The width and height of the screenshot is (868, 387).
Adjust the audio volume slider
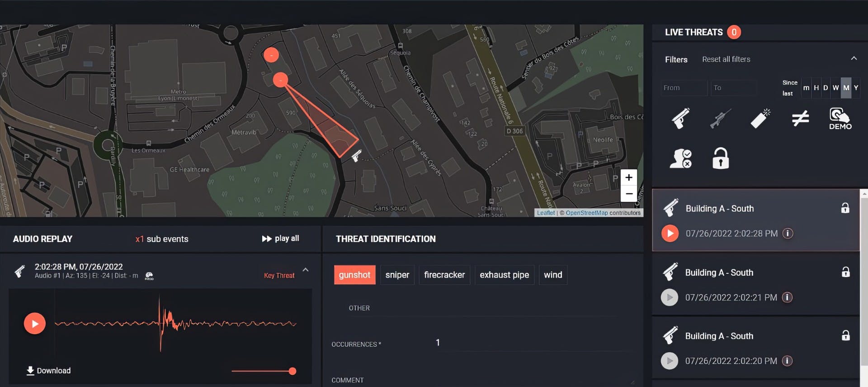coord(264,371)
